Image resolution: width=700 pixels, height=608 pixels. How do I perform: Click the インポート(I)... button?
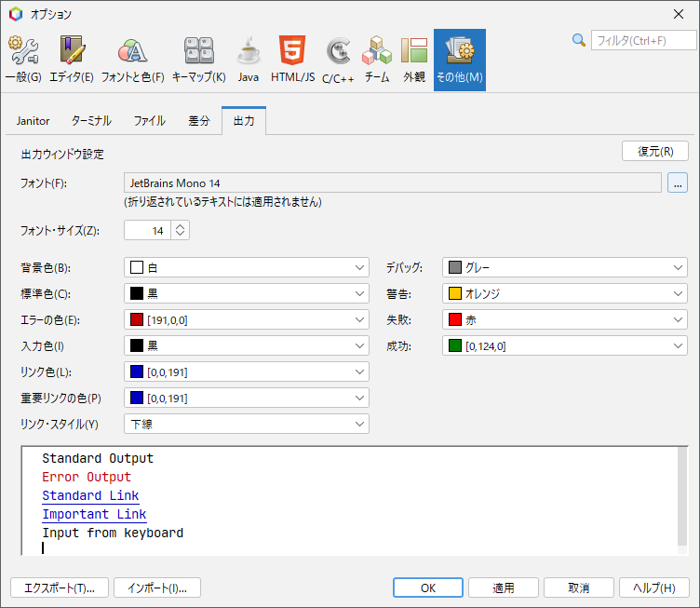point(157,588)
